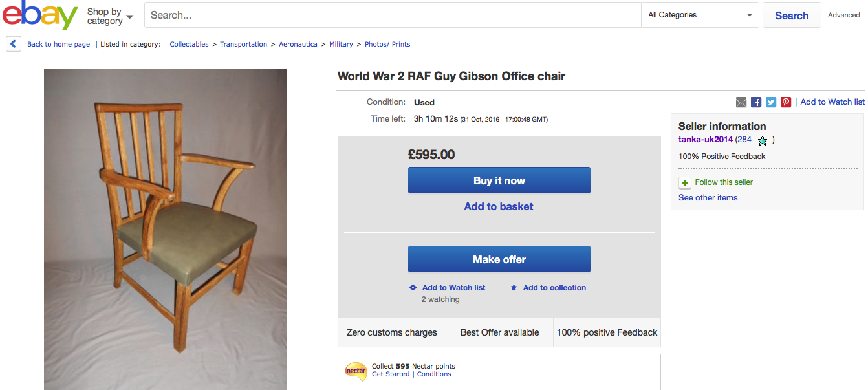This screenshot has width=868, height=390.
Task: Click the back arrow icon
Action: (13, 44)
